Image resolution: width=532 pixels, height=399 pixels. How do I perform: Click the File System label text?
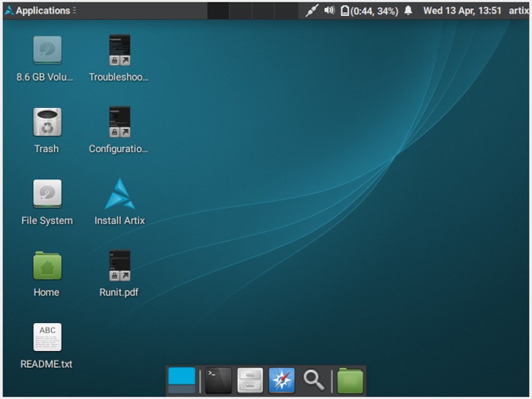47,220
